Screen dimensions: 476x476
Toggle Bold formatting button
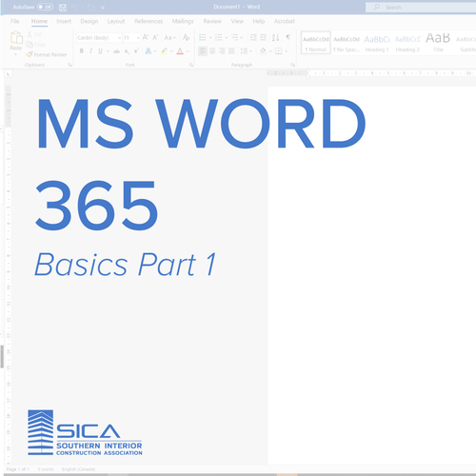[82, 50]
